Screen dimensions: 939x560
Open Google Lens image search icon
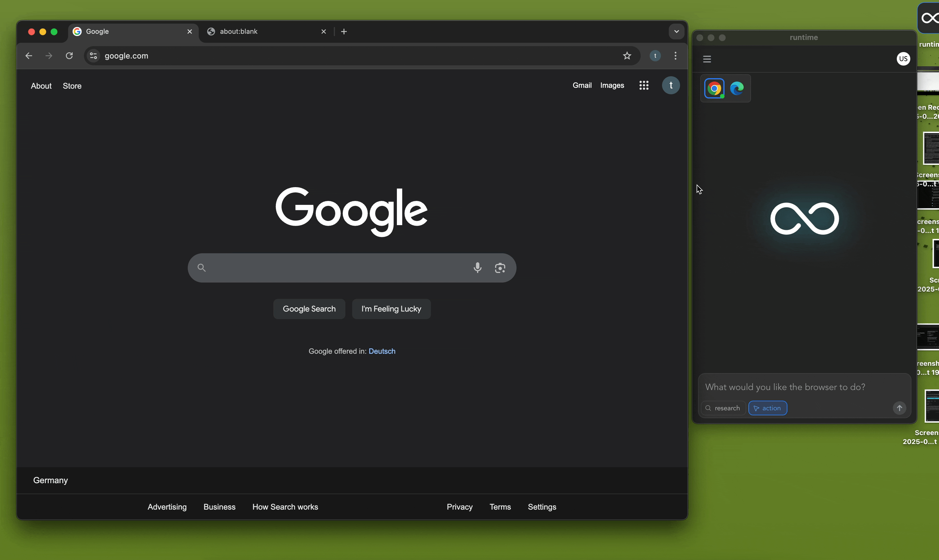(500, 268)
